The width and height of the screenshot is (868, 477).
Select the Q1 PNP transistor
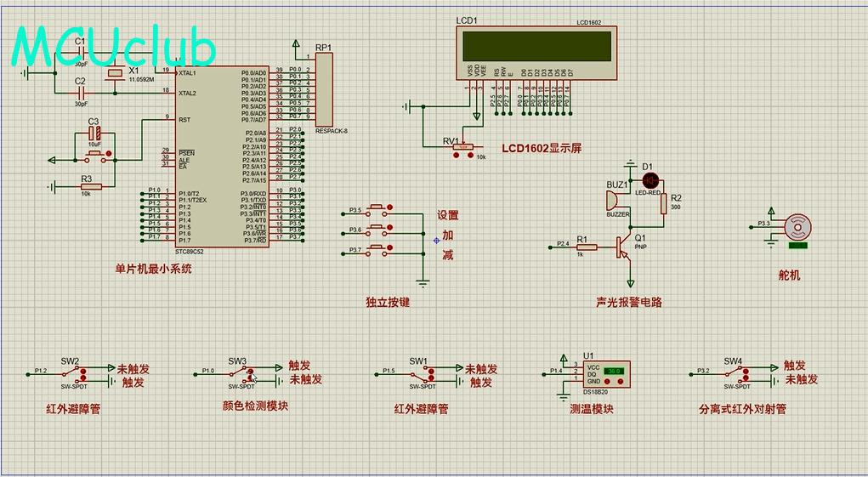(x=623, y=248)
